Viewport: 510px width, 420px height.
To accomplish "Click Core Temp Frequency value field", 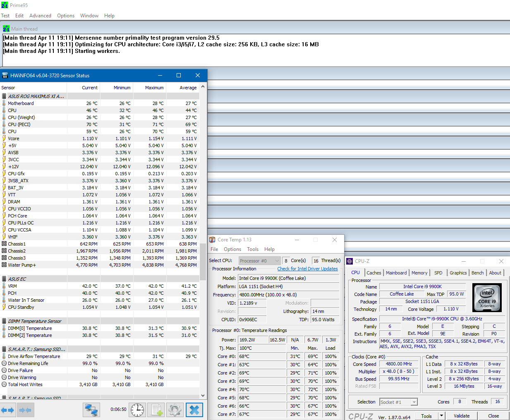I will click(288, 295).
